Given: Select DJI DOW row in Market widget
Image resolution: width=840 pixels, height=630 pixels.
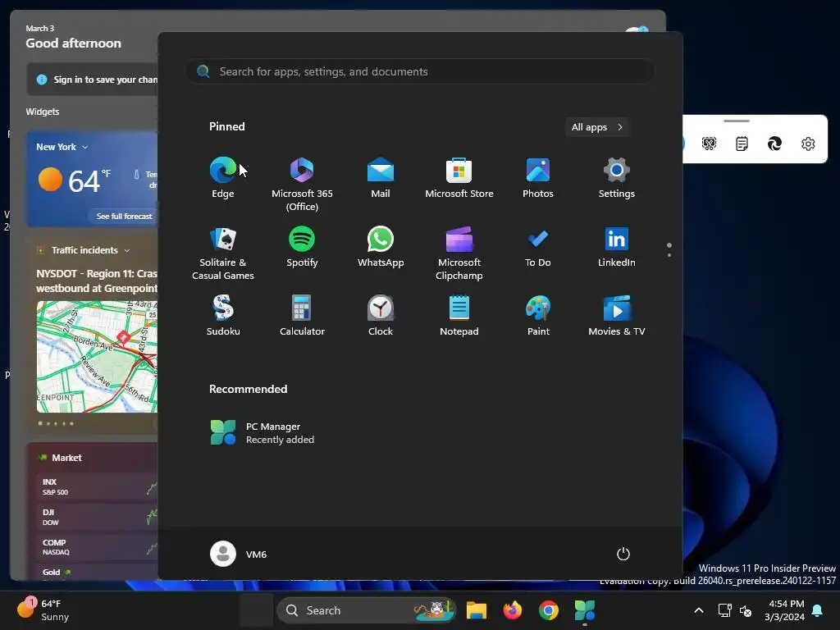Looking at the screenshot, I should click(x=97, y=517).
